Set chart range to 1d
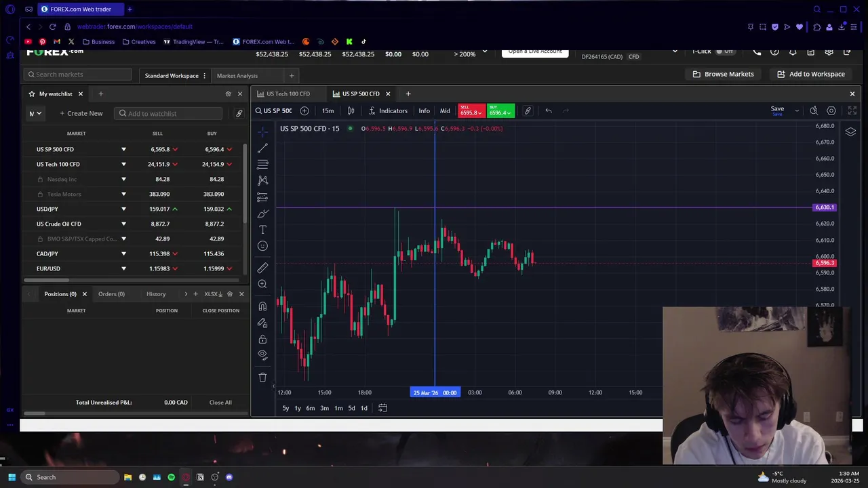This screenshot has width=868, height=488. tap(364, 408)
